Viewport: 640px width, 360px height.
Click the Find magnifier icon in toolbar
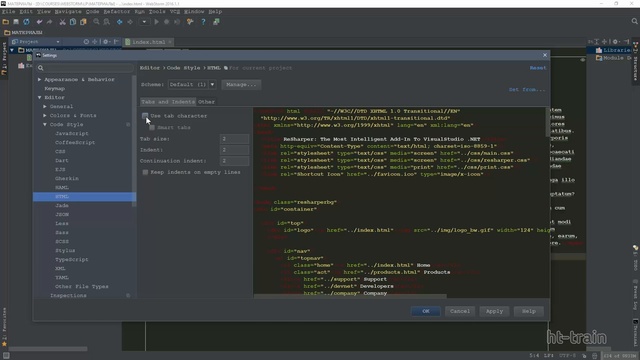click(96, 22)
